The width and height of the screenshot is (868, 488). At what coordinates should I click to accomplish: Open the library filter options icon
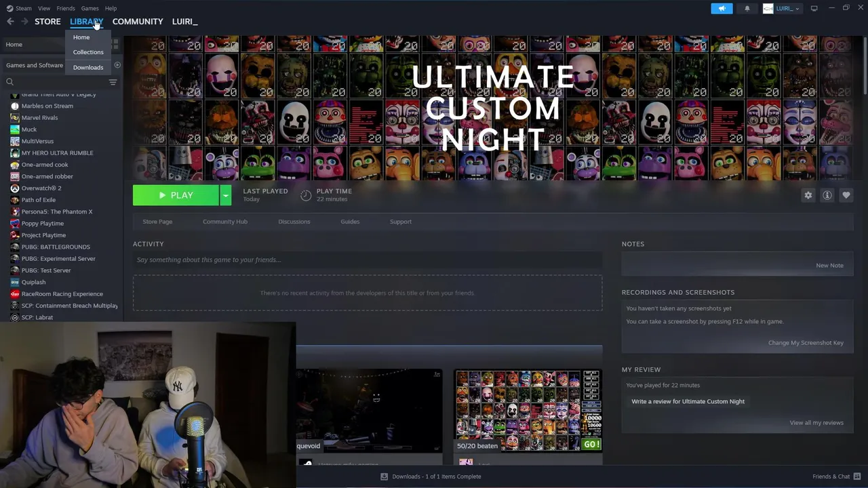113,82
